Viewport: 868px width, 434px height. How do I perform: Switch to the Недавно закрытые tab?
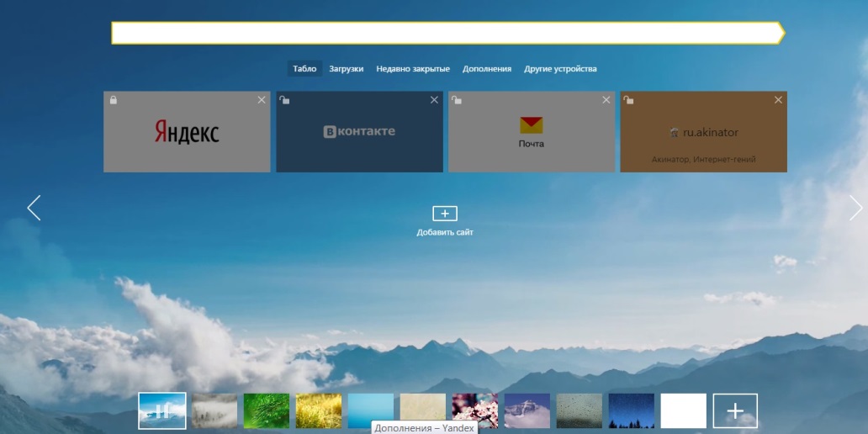(413, 69)
